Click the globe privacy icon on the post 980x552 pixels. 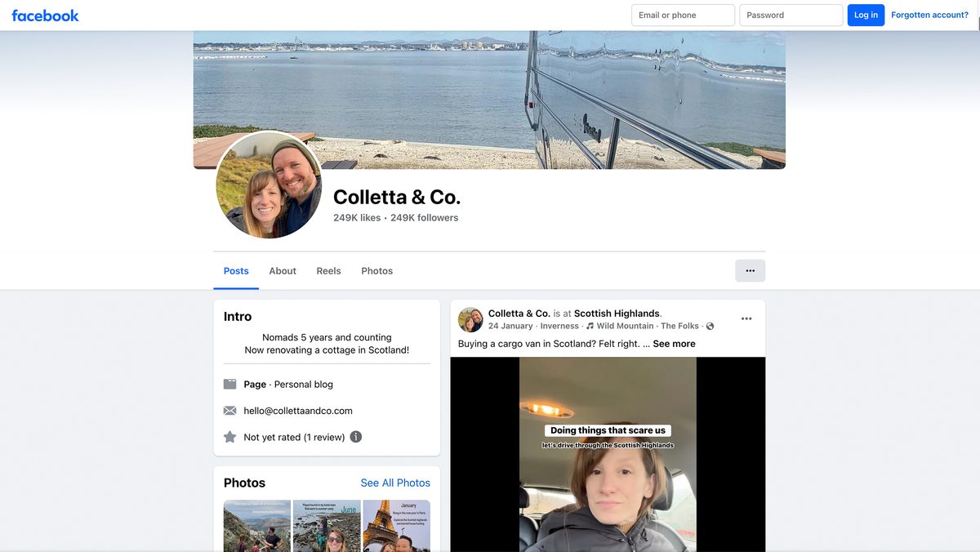709,326
